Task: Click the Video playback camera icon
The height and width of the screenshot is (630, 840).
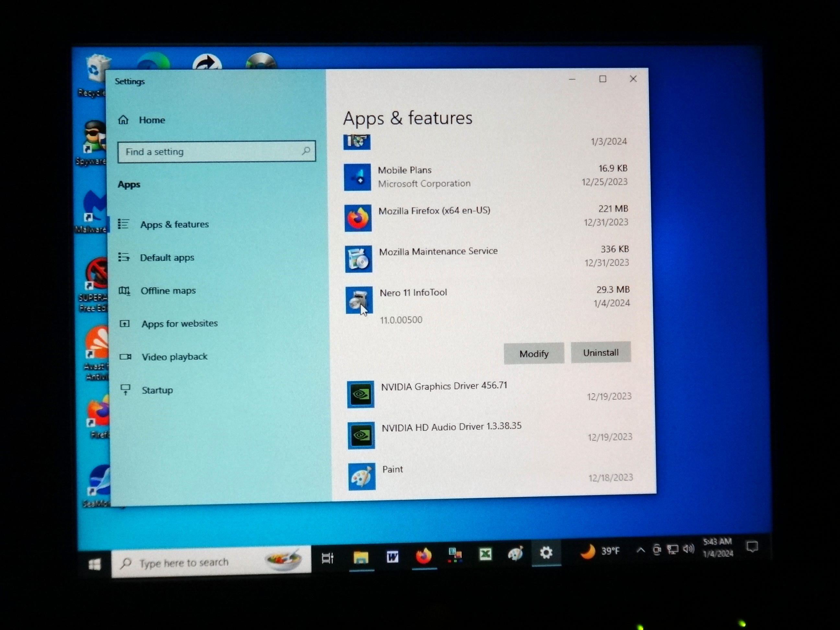Action: click(x=126, y=357)
